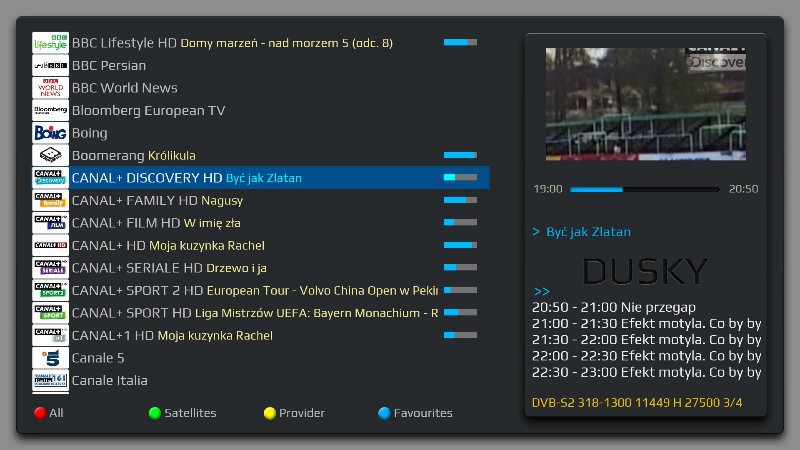Choose CANAL+ SPORT 2 HD European Tour
Viewport: 800px width, 450px height.
pyautogui.click(x=254, y=290)
